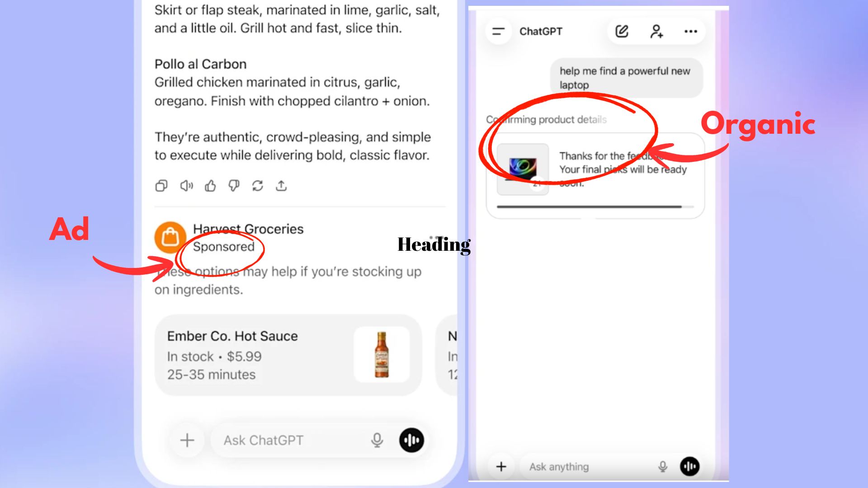
Task: Open the sidebar hamburger menu icon
Action: (x=498, y=31)
